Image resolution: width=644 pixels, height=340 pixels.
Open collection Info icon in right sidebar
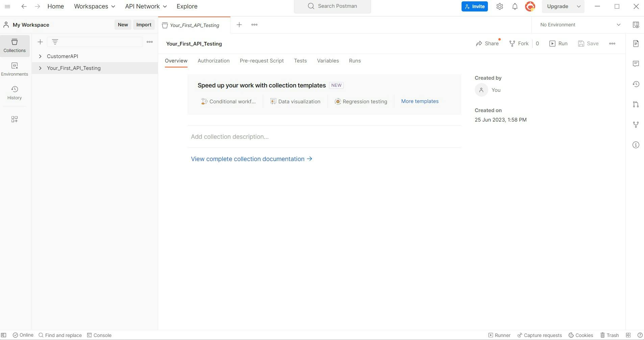pos(636,145)
